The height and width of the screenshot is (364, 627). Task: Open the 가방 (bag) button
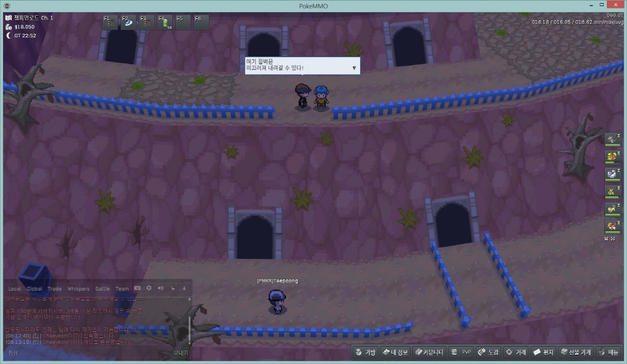pyautogui.click(x=365, y=352)
